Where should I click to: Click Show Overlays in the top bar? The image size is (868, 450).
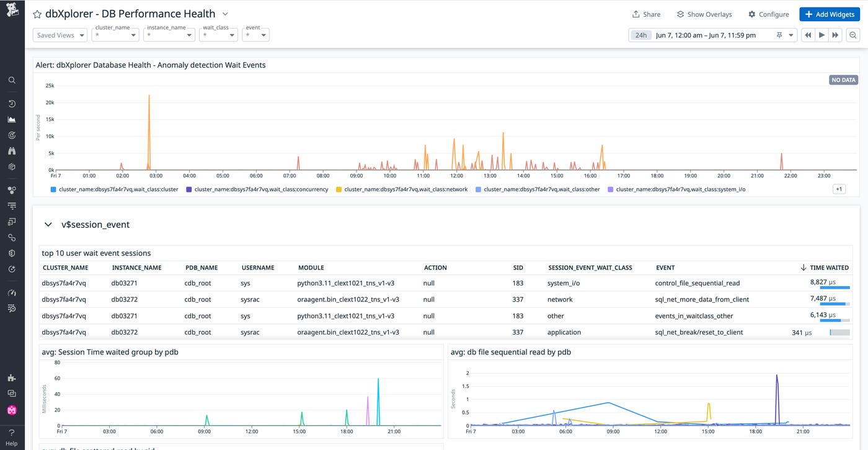pos(704,14)
